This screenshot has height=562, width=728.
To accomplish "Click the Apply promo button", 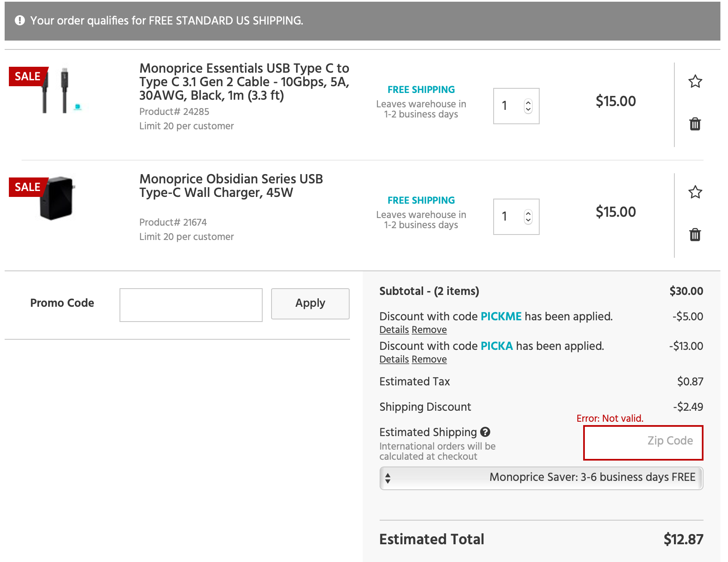I will [310, 304].
